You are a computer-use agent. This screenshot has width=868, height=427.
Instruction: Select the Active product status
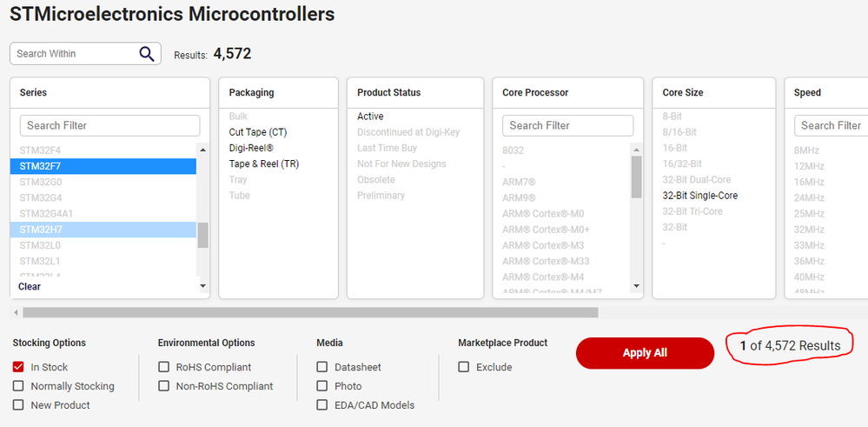(370, 117)
